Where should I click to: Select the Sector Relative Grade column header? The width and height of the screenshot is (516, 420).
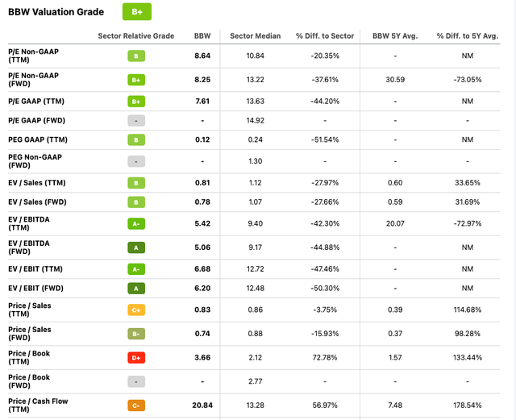coord(136,36)
